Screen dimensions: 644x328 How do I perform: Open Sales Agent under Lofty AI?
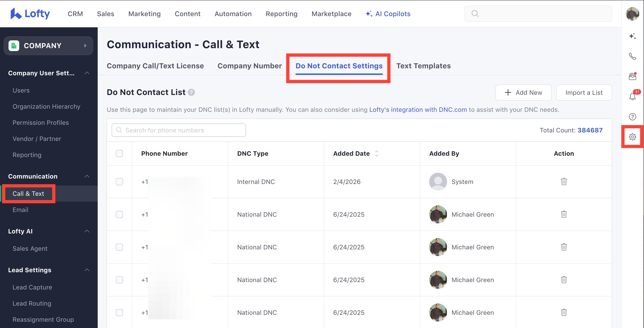click(x=30, y=248)
